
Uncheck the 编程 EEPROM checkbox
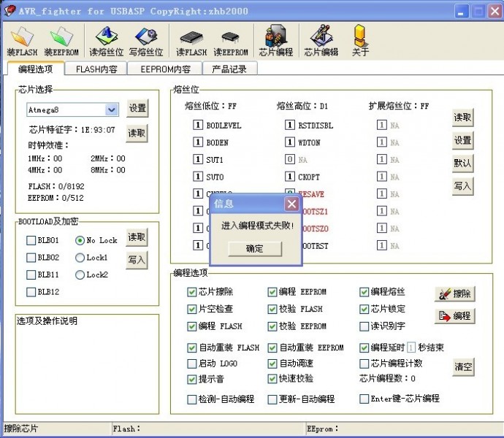272,292
